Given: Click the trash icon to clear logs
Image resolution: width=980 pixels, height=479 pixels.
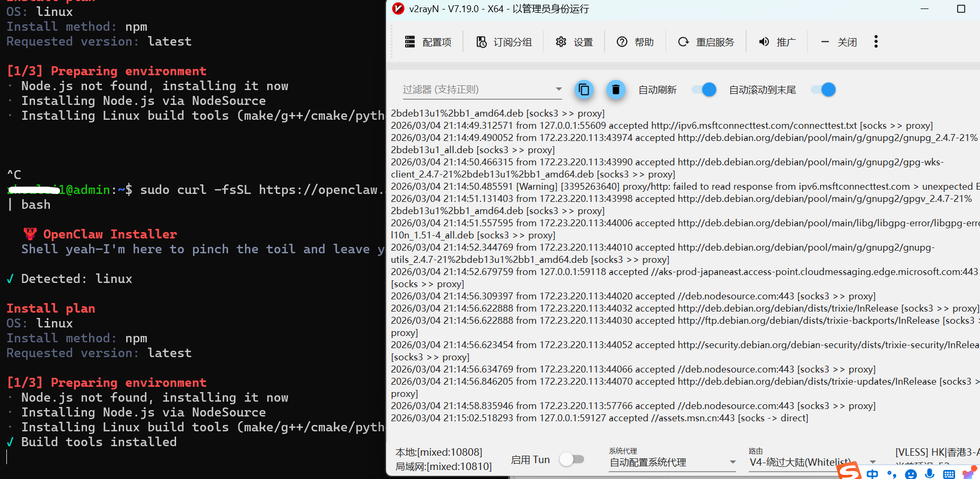Looking at the screenshot, I should click(x=615, y=90).
